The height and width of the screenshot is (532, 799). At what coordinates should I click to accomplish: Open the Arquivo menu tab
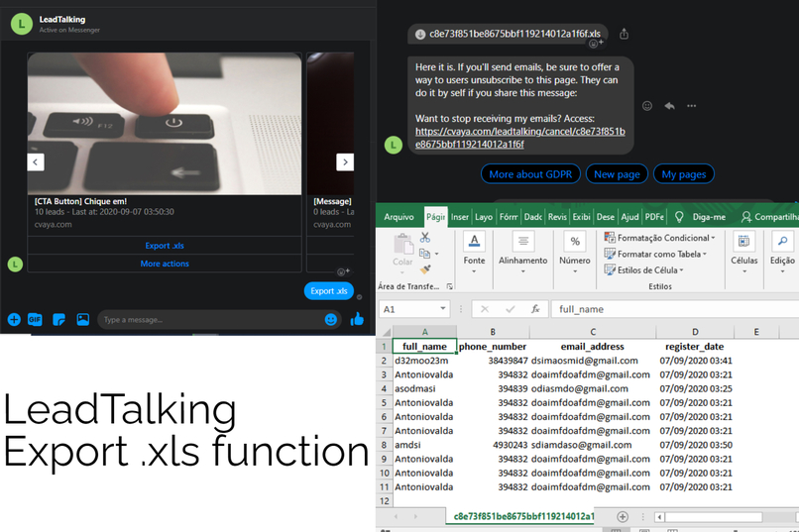click(x=399, y=217)
